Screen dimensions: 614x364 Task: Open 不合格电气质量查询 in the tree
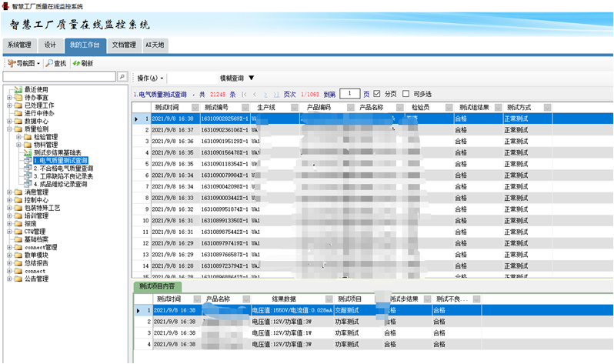[62, 169]
